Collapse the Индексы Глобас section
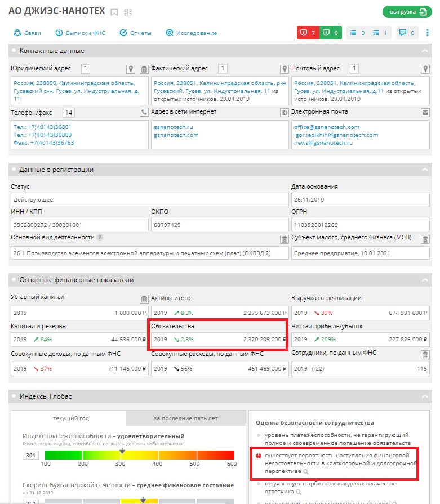This screenshot has width=440, height=504. 425,396
